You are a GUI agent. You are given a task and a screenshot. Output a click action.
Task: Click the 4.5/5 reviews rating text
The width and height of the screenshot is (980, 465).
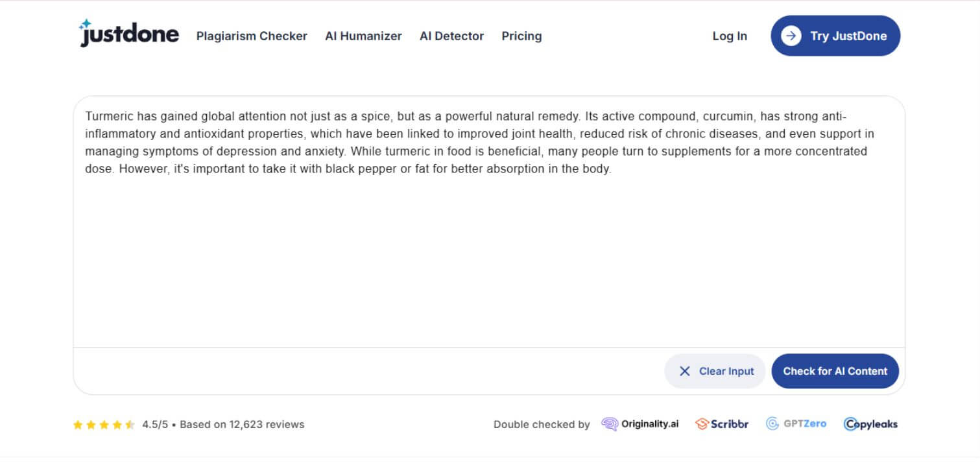(x=223, y=425)
